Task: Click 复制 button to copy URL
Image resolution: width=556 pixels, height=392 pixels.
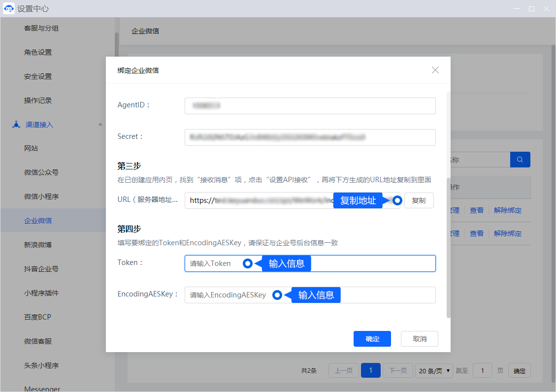Action: (419, 200)
